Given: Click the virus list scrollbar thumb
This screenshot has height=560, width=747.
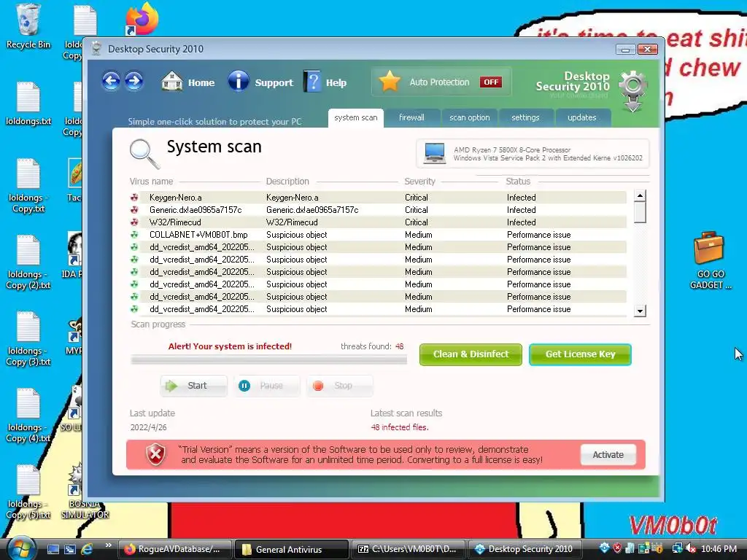Looking at the screenshot, I should 640,212.
